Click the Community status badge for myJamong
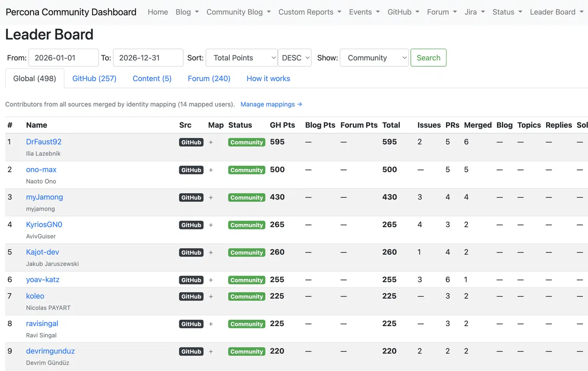 tap(247, 197)
